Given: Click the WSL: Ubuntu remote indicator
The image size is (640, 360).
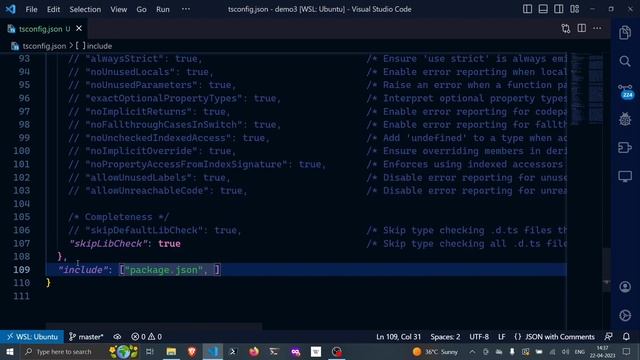Looking at the screenshot, I should pos(32,337).
